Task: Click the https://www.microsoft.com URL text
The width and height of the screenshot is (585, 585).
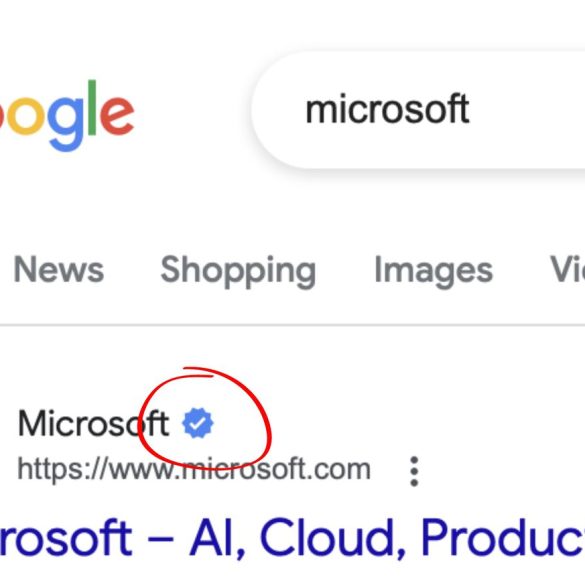Action: 194,469
